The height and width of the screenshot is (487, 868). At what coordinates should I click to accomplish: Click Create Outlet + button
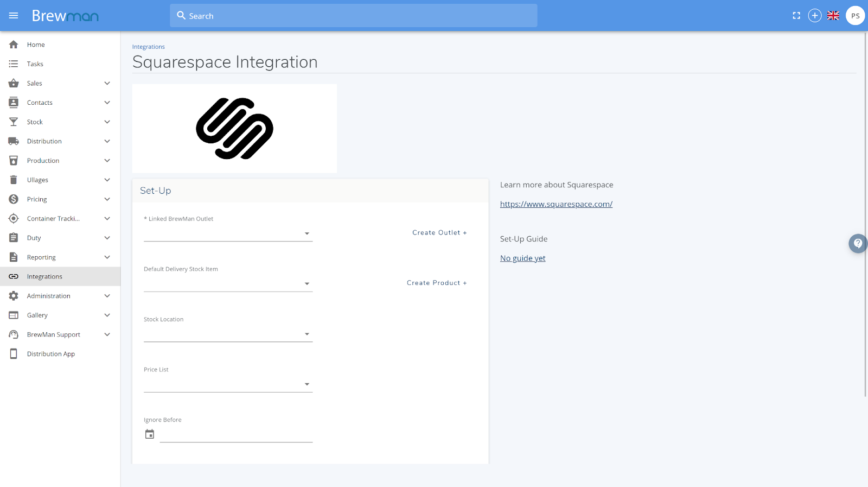(439, 232)
